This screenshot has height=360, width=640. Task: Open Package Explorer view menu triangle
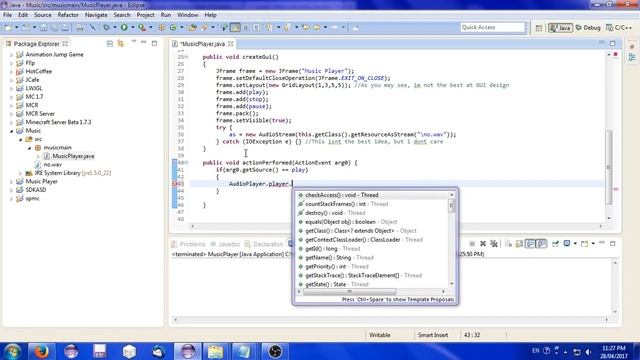(134, 42)
